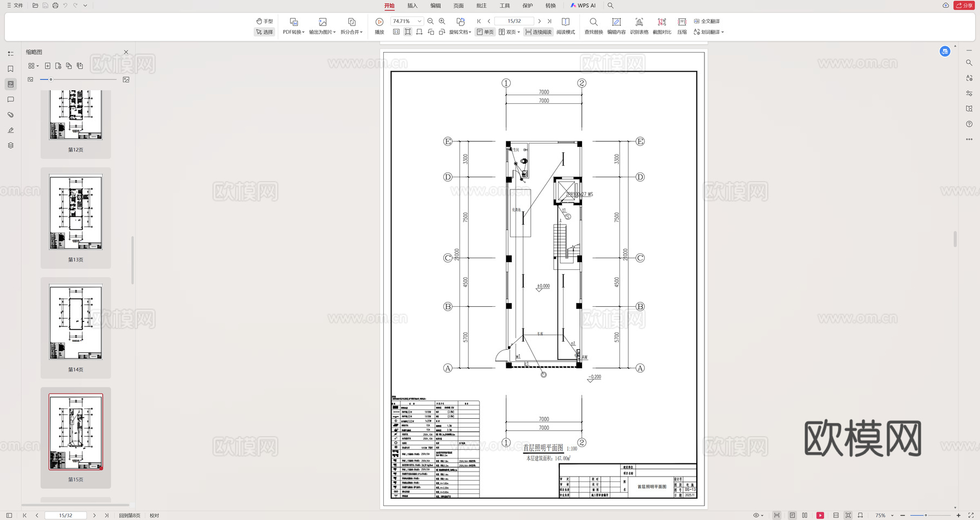The height and width of the screenshot is (520, 980).
Task: Open the 开始 ribbon tab
Action: pyautogui.click(x=389, y=5)
